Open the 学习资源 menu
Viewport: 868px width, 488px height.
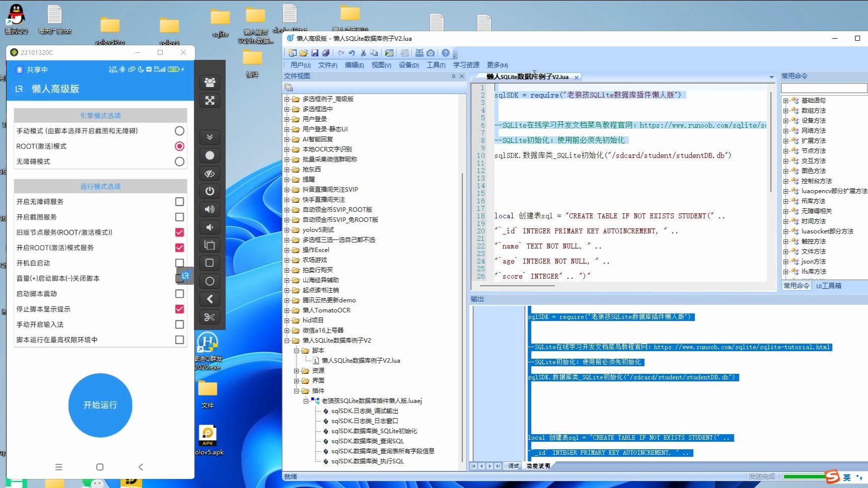tap(466, 65)
